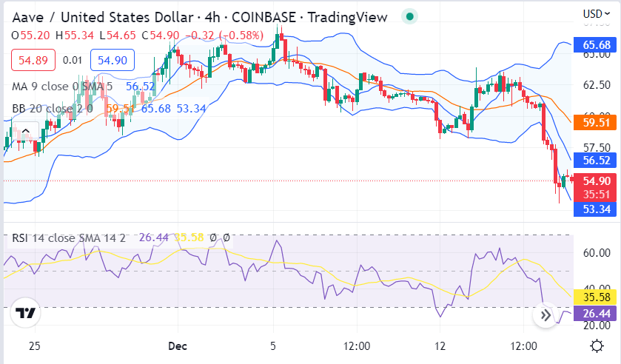Click the purple 26.44 RSI label

595,313
